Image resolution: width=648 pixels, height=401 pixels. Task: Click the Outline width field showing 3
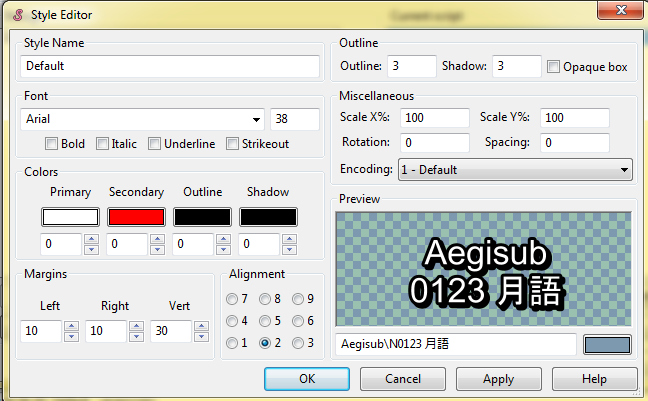click(412, 66)
